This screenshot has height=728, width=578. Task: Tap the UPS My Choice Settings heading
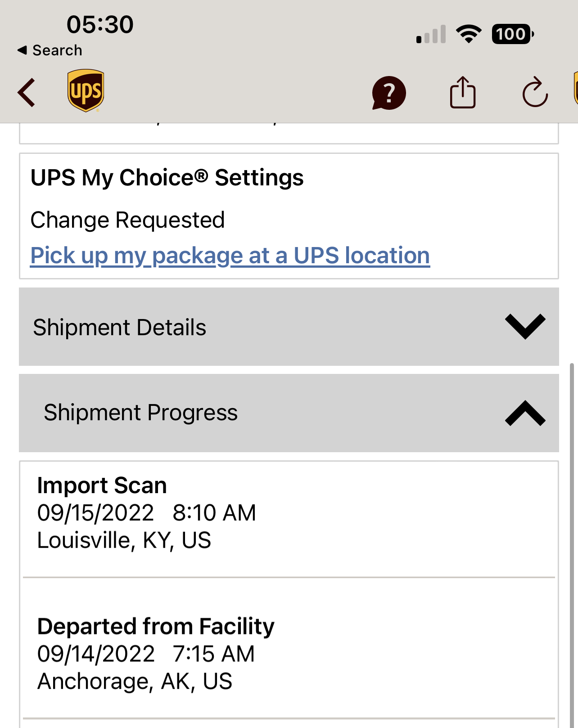click(167, 178)
